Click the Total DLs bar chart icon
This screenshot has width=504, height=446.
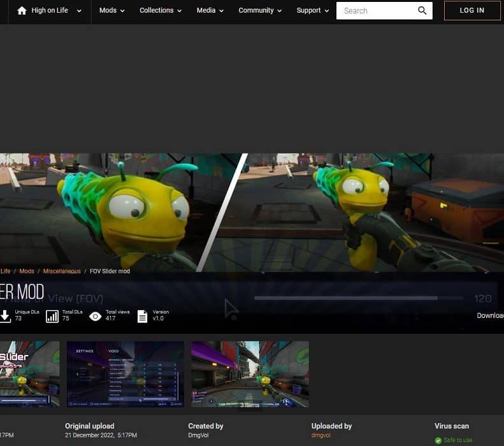pos(52,316)
